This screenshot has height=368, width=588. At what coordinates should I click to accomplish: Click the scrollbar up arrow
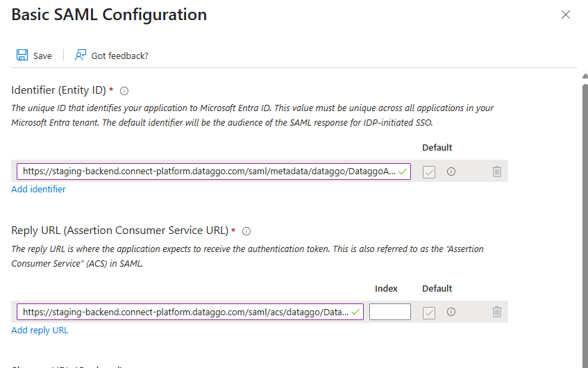click(585, 76)
